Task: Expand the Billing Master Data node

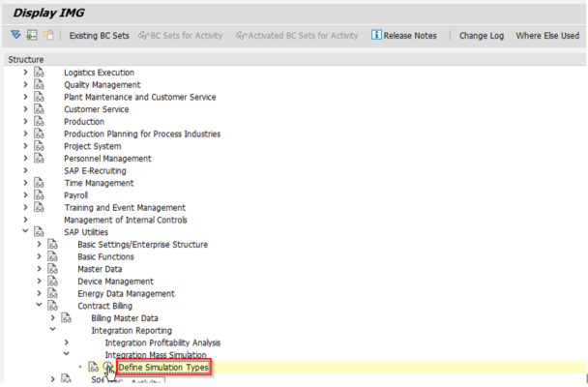Action: coord(52,318)
